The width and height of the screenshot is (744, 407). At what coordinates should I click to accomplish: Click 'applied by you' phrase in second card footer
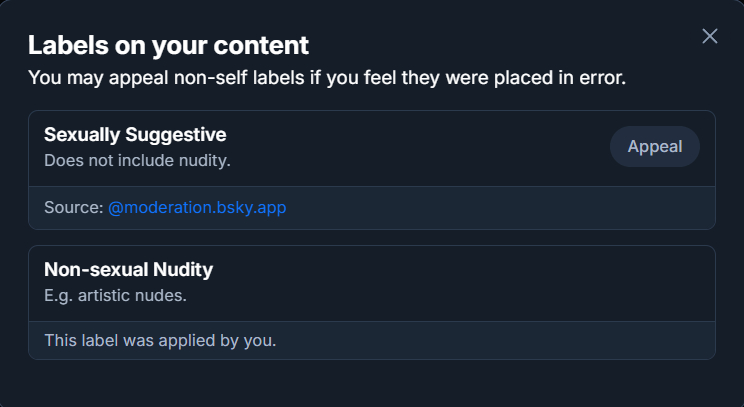point(222,340)
